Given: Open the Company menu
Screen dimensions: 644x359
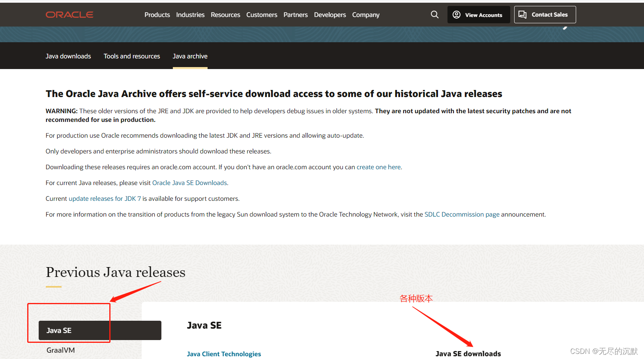Looking at the screenshot, I should [x=366, y=15].
